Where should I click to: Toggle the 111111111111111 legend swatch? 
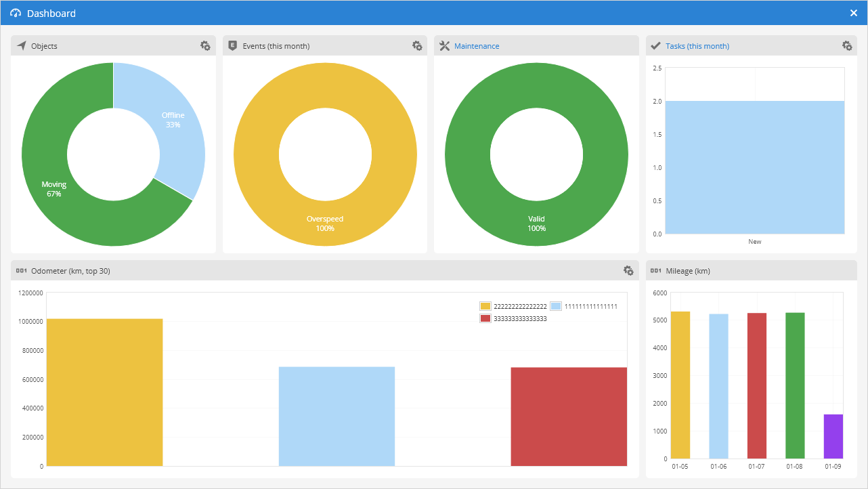555,307
